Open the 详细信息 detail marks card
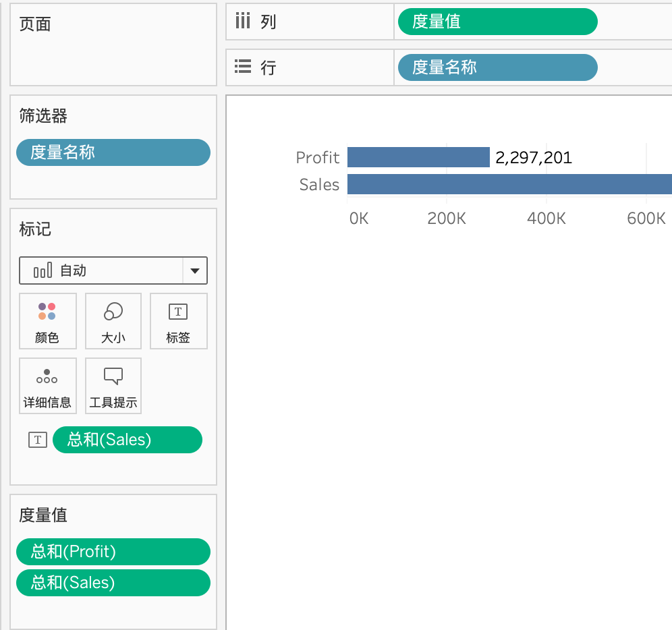672x630 pixels. (x=48, y=386)
